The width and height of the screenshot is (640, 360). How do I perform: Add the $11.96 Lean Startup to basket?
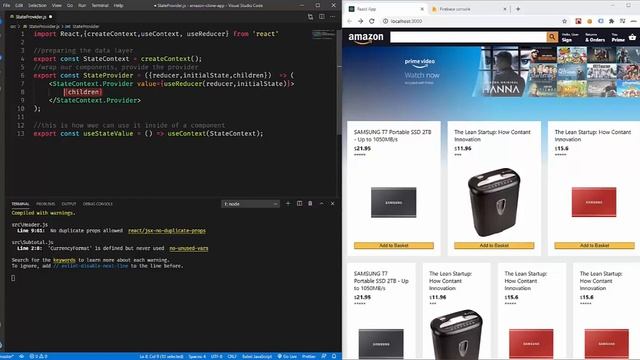[494, 245]
